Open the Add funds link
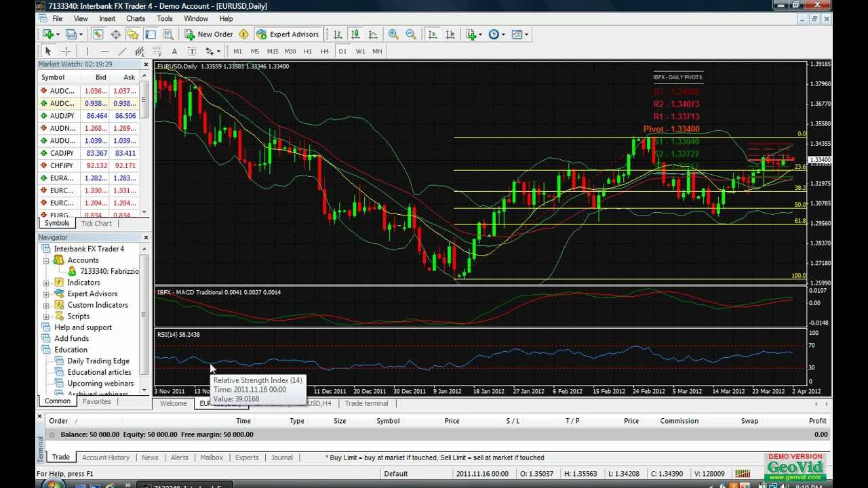The width and height of the screenshot is (868, 488). point(71,338)
